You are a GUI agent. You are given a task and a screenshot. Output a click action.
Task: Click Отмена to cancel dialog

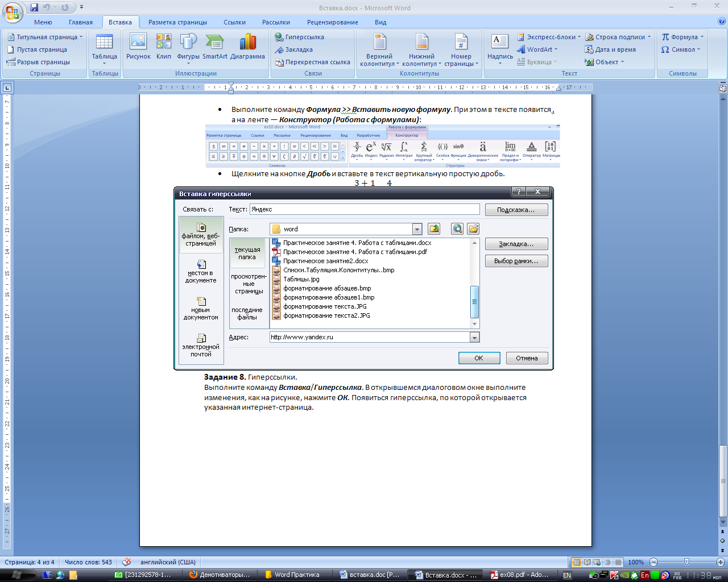pos(527,358)
